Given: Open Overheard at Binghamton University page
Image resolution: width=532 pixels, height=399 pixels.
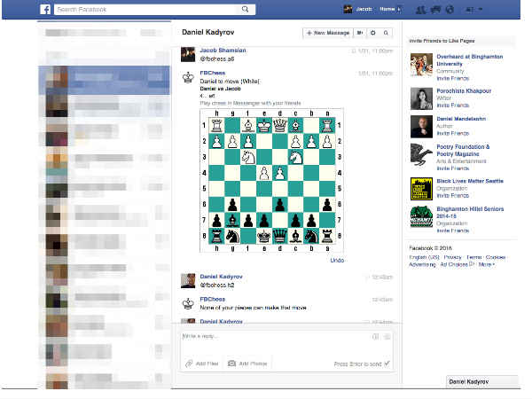Looking at the screenshot, I should tap(470, 60).
